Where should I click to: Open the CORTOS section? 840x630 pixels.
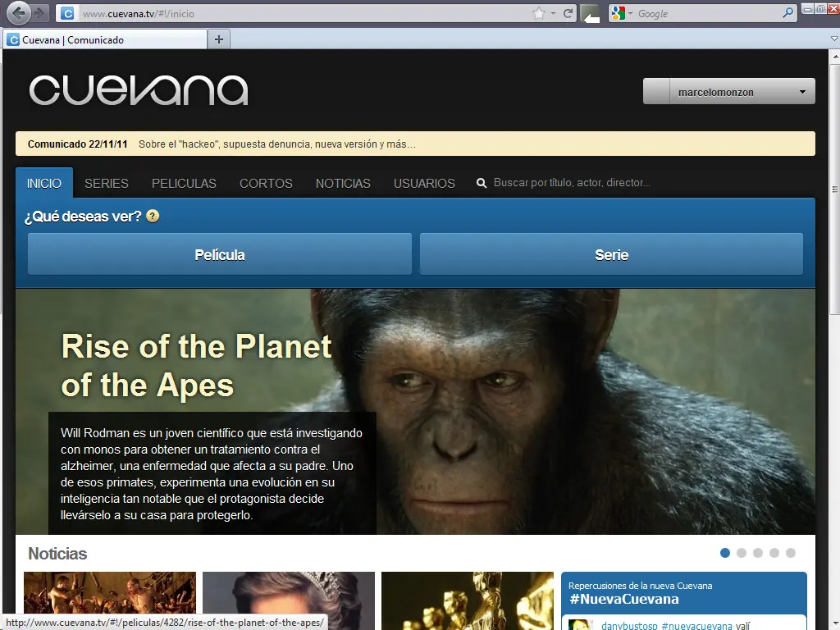tap(266, 183)
